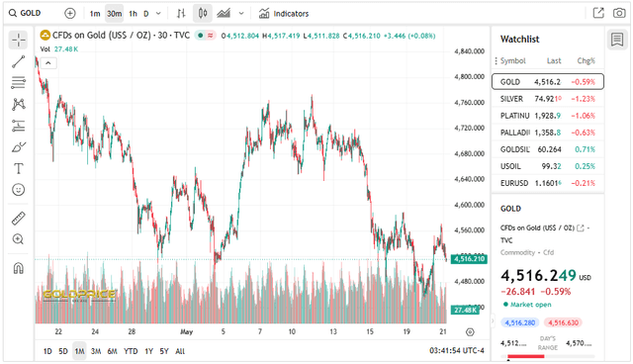Switch to the 1h interval
This screenshot has width=633, height=364.
pyautogui.click(x=133, y=14)
